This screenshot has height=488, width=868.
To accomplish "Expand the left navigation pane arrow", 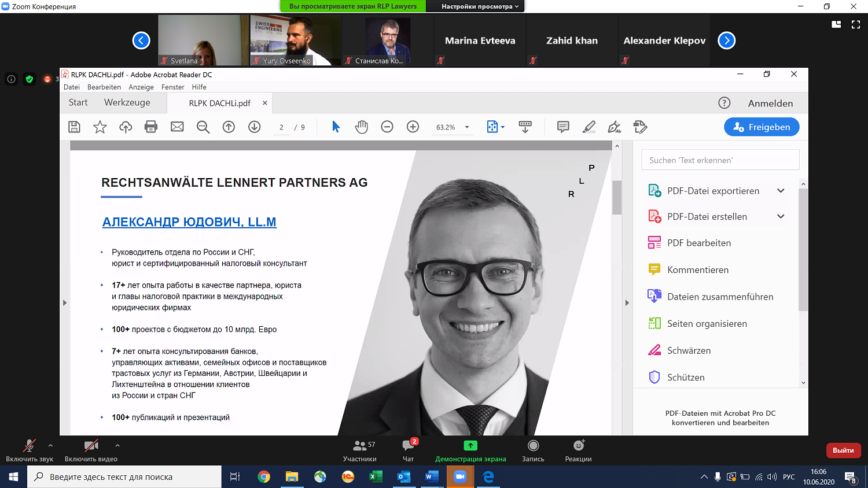I will (65, 302).
